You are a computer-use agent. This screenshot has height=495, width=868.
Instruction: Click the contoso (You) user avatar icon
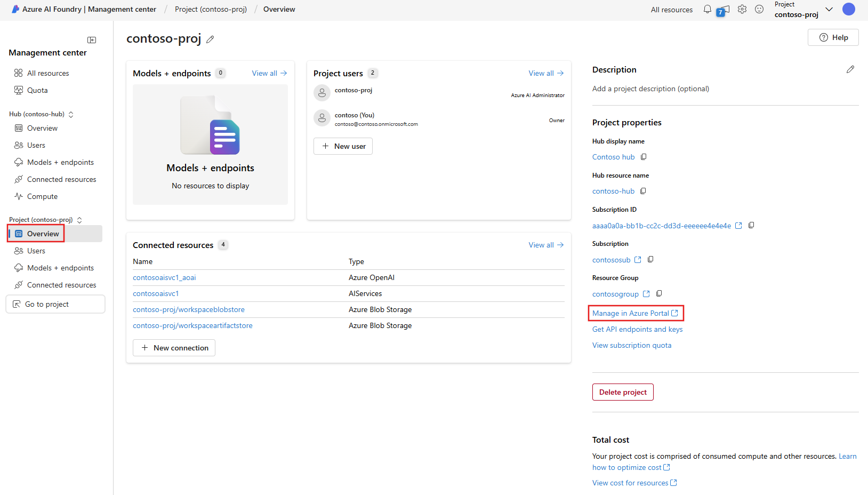pyautogui.click(x=322, y=118)
